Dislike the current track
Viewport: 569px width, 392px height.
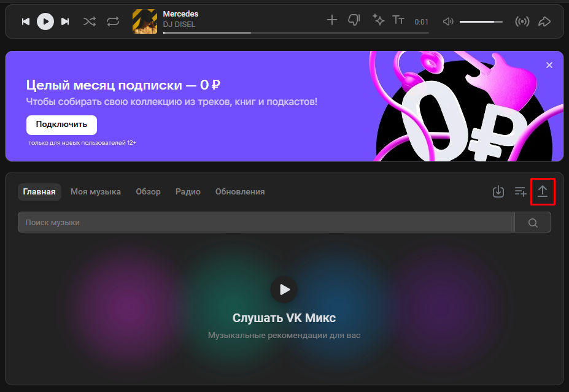tap(354, 20)
